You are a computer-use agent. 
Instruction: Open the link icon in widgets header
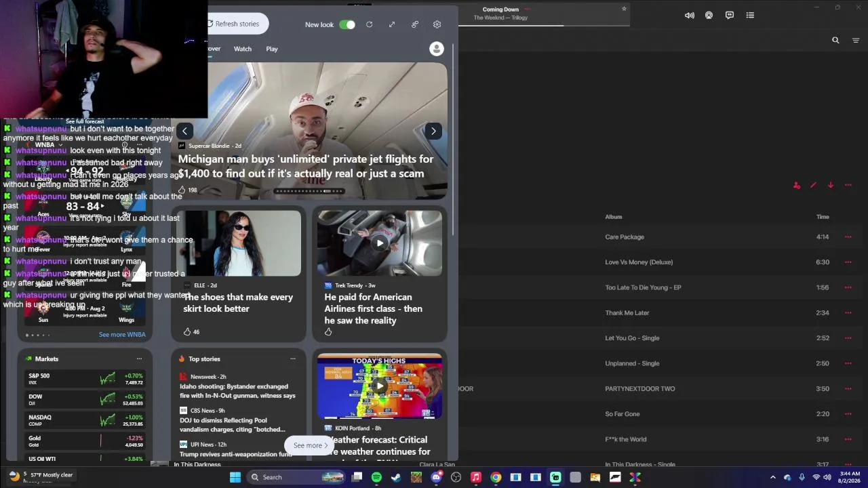[x=415, y=24]
